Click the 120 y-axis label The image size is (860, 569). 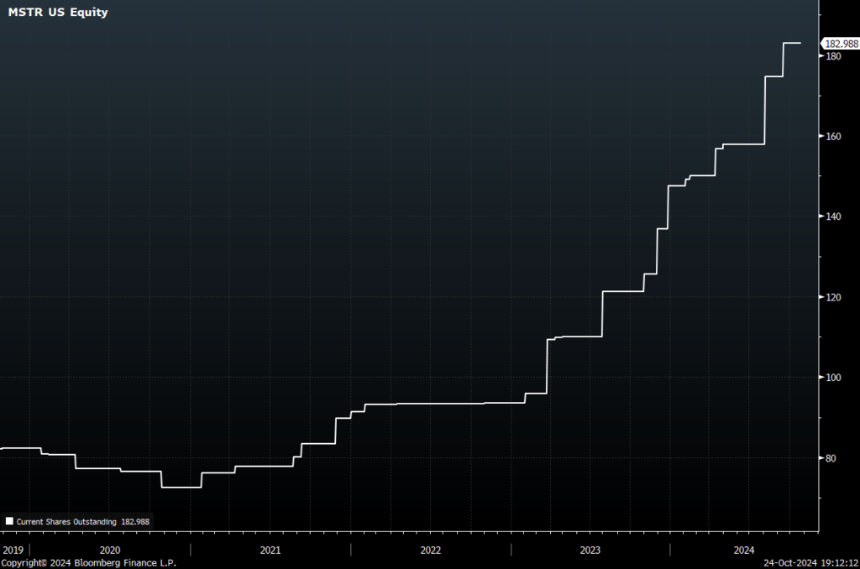click(833, 297)
